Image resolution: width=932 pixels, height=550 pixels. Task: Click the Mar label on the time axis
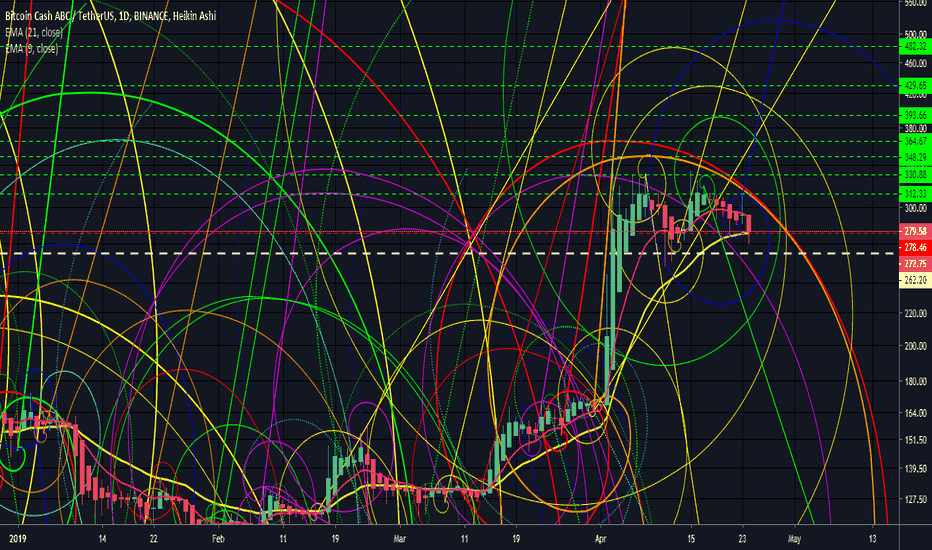[x=400, y=539]
